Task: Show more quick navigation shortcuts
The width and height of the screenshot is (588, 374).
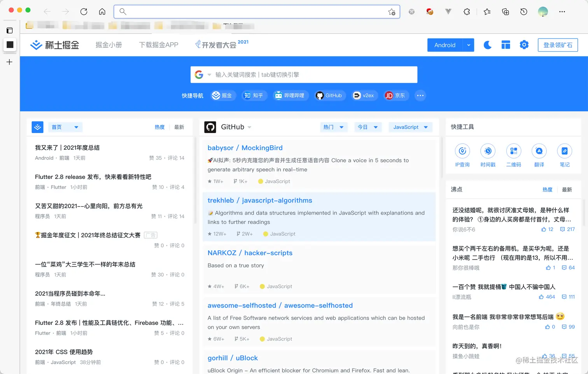Action: click(x=420, y=96)
